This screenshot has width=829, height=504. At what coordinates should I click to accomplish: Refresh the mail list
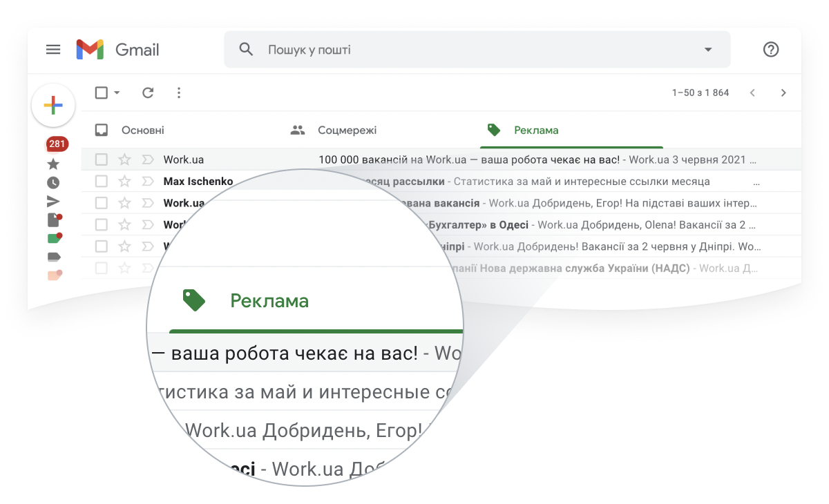(x=148, y=93)
